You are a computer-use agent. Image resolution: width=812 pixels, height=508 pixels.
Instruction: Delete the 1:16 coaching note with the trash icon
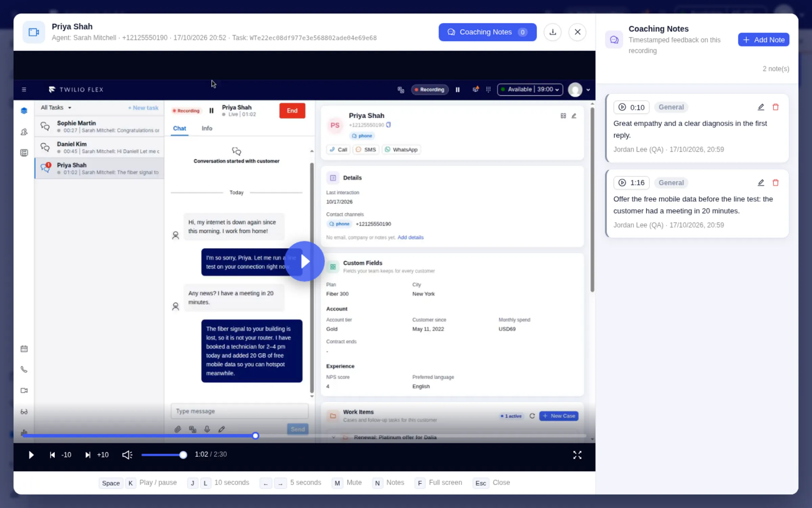click(x=775, y=183)
